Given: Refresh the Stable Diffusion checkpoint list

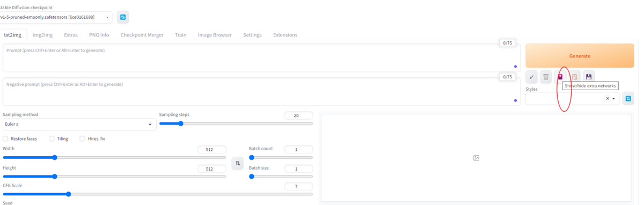Looking at the screenshot, I should (x=123, y=17).
